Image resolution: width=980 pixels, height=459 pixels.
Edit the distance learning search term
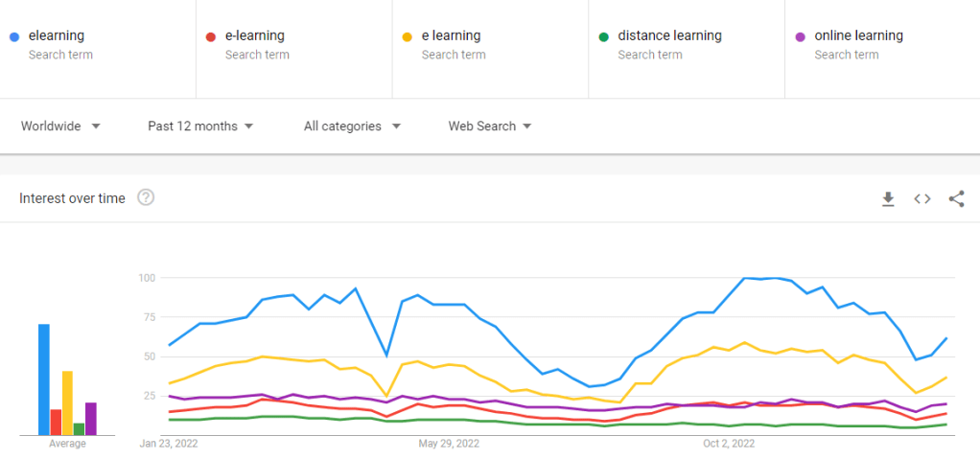(669, 36)
